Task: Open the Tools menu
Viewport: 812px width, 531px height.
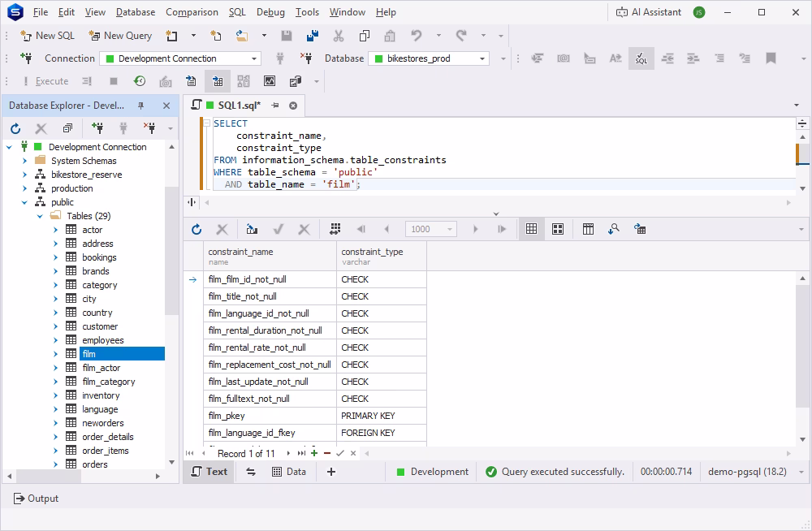Action: pyautogui.click(x=307, y=12)
